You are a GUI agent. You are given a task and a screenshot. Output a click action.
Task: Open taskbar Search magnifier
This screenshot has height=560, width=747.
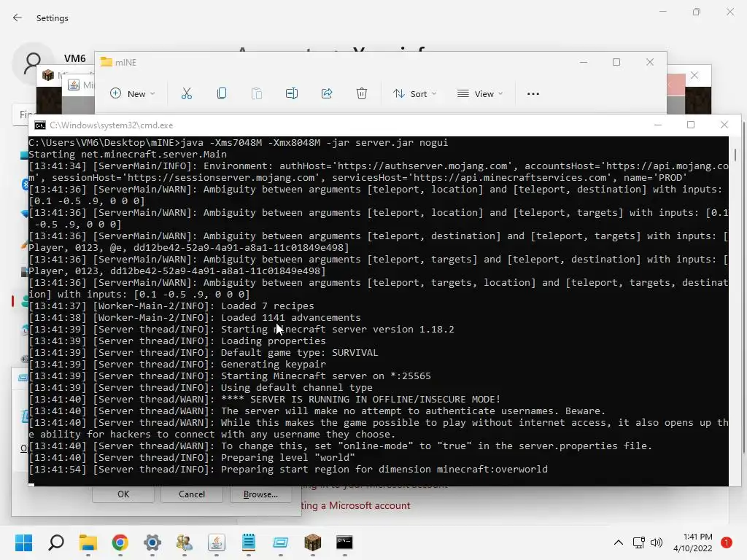[56, 542]
